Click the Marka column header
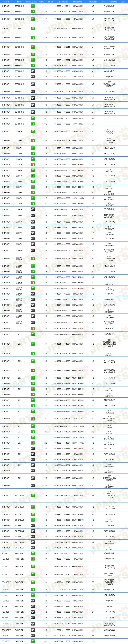128x644 pixels. click(x=6, y=2)
